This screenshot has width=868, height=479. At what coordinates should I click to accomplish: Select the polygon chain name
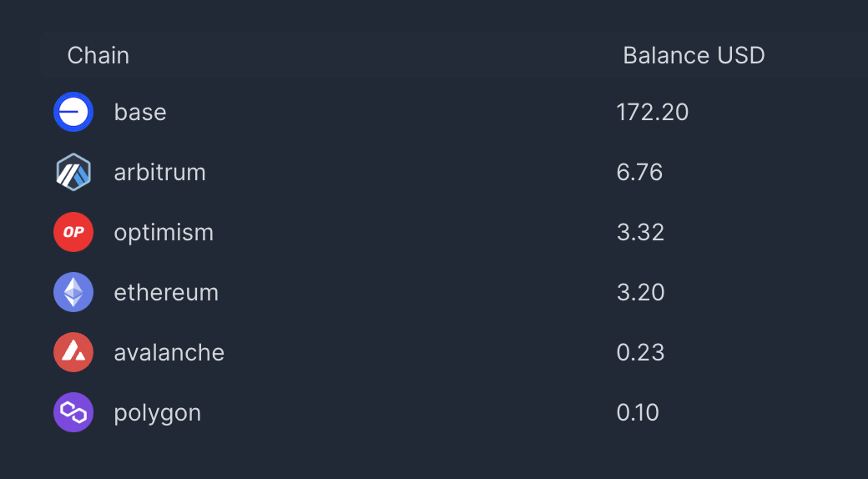click(x=158, y=412)
